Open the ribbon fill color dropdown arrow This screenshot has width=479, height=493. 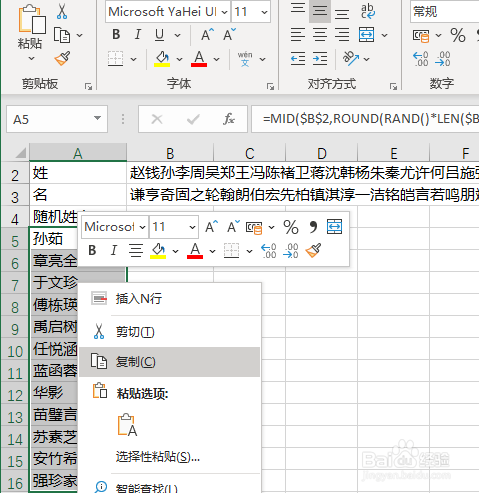pyautogui.click(x=179, y=59)
